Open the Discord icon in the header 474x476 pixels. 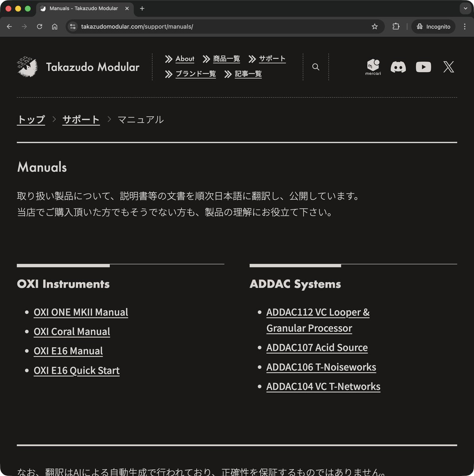(x=398, y=67)
